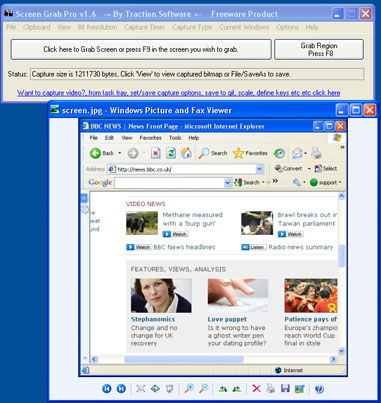This screenshot has width=381, height=403.
Task: Go to next image in Picture Viewer
Action: pos(121,389)
